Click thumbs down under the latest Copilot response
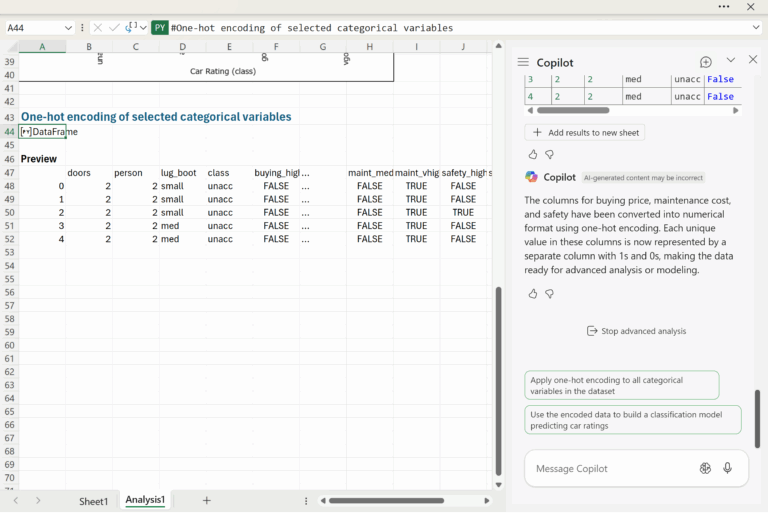 pyautogui.click(x=549, y=293)
